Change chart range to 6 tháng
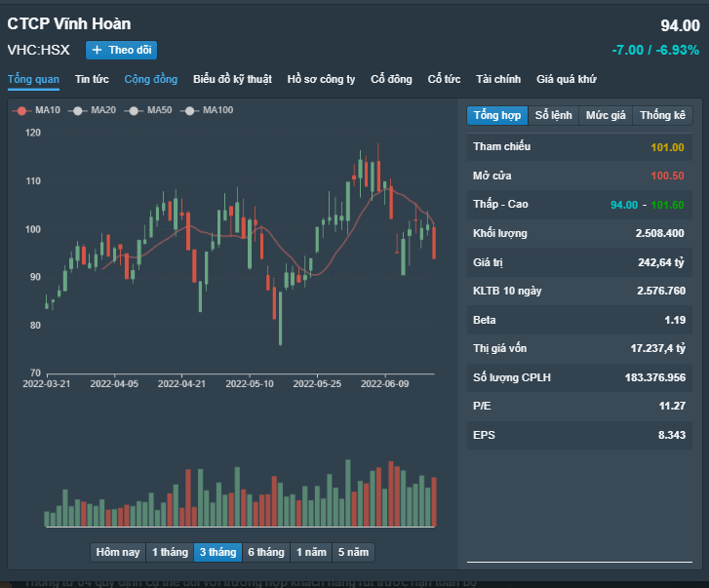Image resolution: width=709 pixels, height=588 pixels. [265, 552]
